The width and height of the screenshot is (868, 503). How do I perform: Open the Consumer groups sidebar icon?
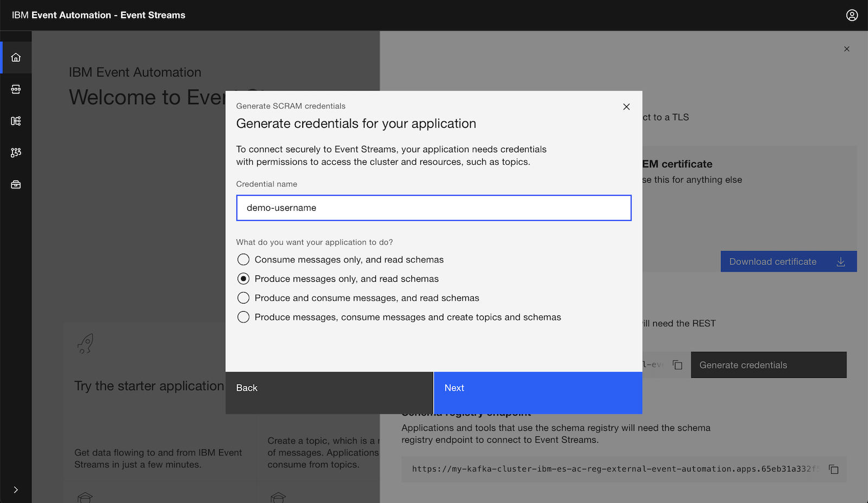[16, 153]
